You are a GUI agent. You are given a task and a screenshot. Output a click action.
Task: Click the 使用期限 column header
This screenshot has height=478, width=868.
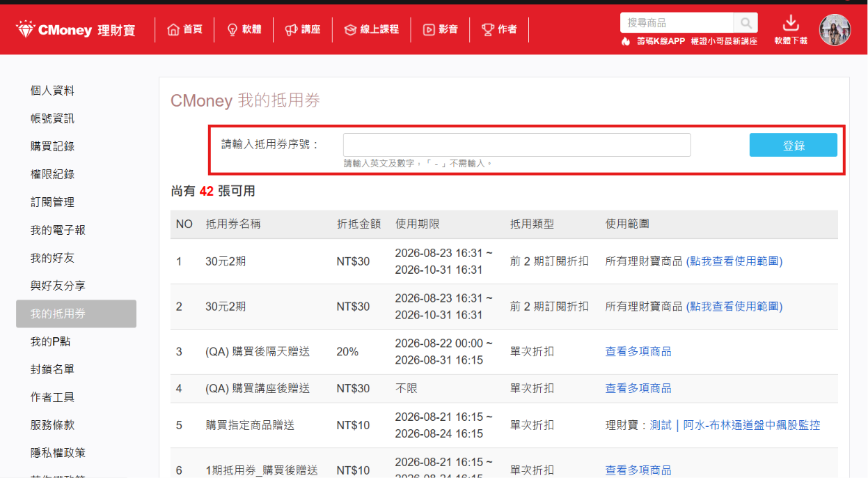pos(418,224)
